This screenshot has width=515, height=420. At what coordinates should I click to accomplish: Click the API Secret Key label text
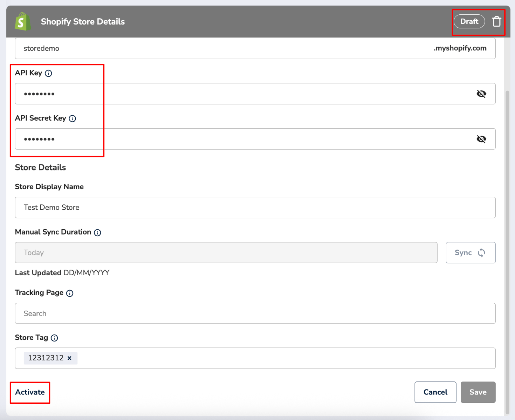point(41,118)
